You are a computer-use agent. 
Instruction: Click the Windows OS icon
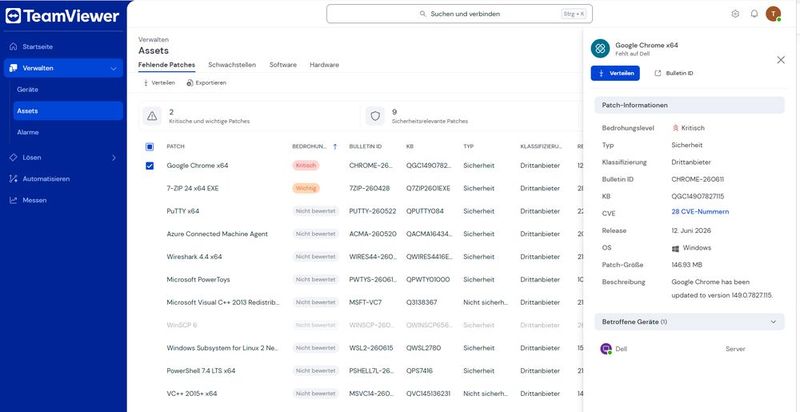[x=676, y=248]
